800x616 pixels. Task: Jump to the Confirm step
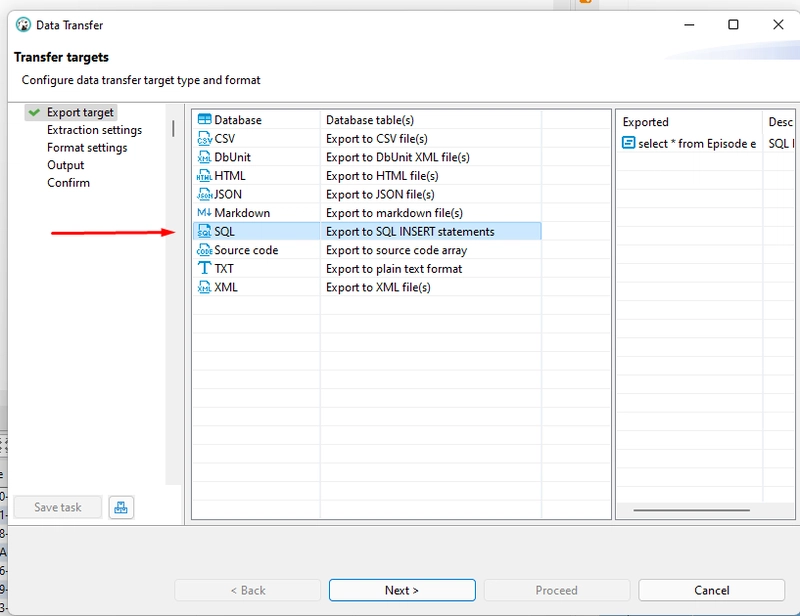pyautogui.click(x=68, y=183)
